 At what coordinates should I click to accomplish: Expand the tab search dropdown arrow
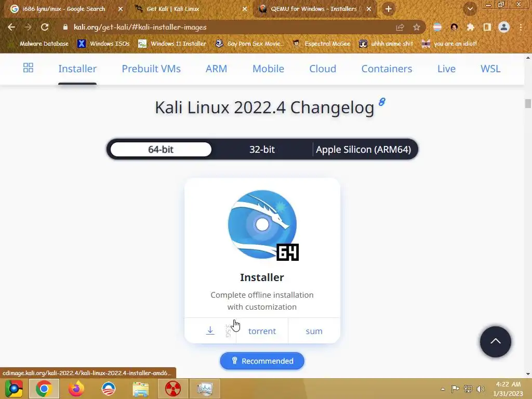click(470, 9)
